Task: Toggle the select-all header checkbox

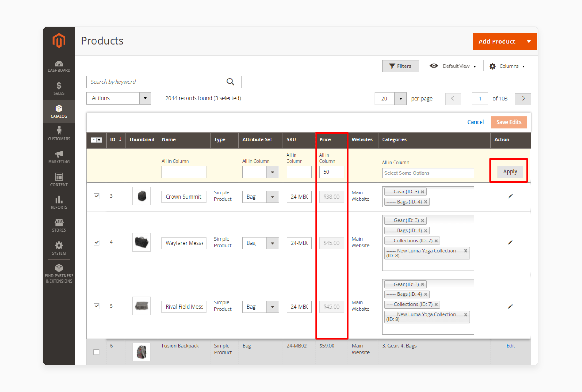Action: (x=93, y=140)
